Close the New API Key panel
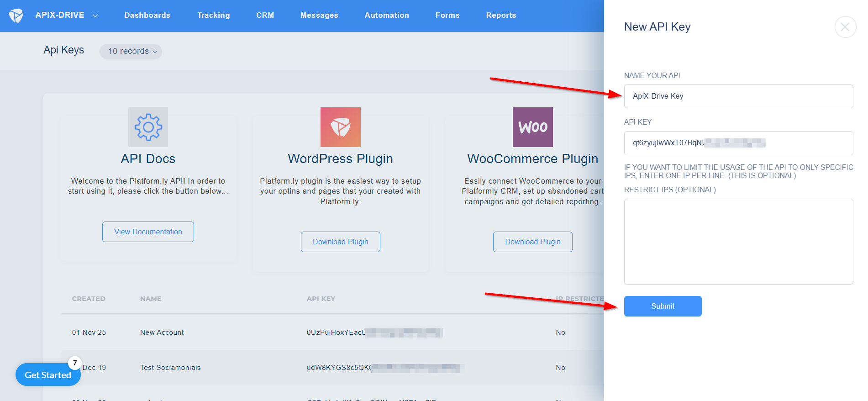This screenshot has height=401, width=868. pos(845,27)
